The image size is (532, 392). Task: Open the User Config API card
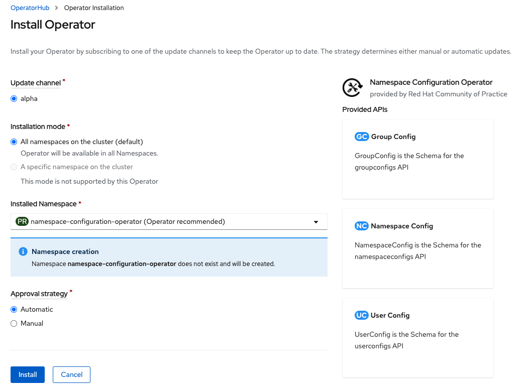(x=417, y=337)
